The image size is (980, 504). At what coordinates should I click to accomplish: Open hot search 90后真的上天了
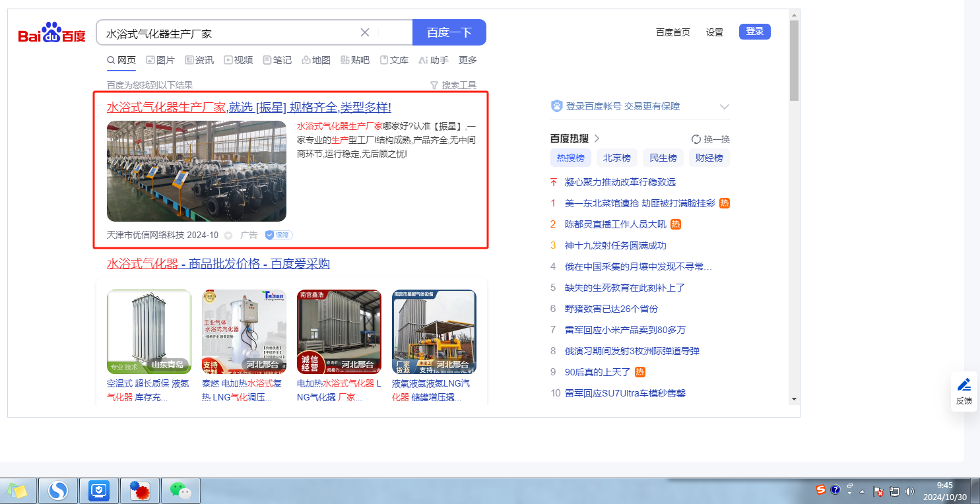coord(598,372)
